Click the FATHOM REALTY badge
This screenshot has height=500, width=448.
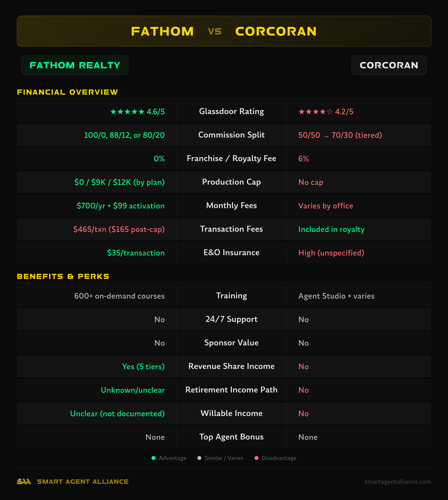[75, 65]
